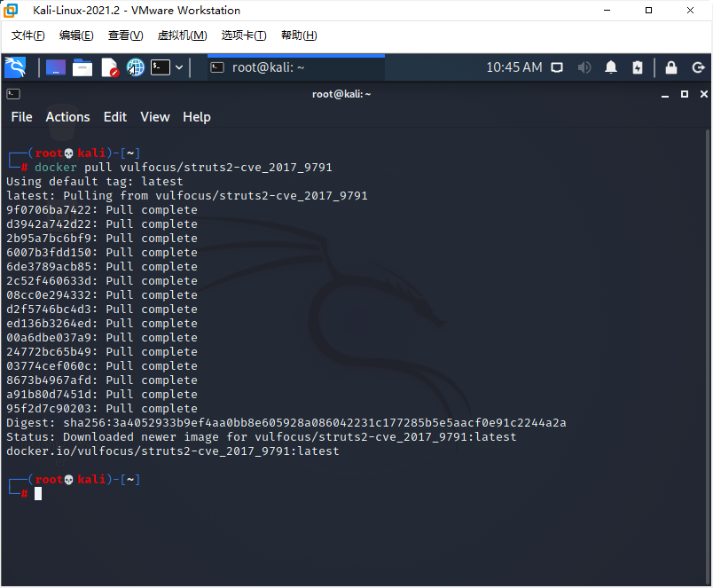Launch the terminal emulator panel icon
Viewport: 713px width, 588px height.
pyautogui.click(x=161, y=67)
